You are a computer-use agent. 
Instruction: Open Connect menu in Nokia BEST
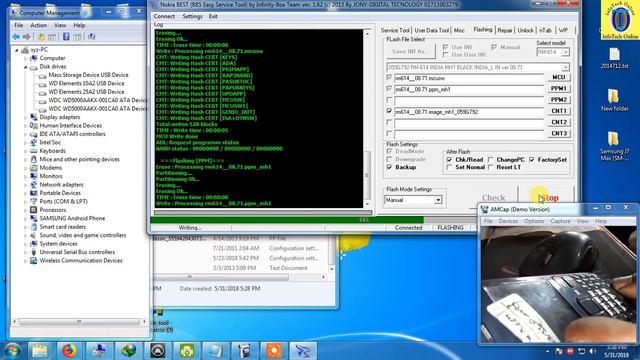click(x=164, y=16)
